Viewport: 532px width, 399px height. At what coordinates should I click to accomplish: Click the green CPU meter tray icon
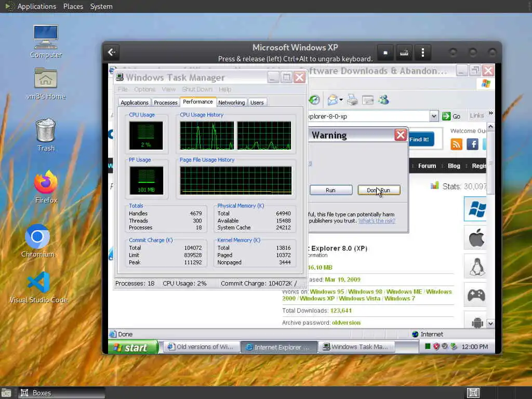coord(428,347)
